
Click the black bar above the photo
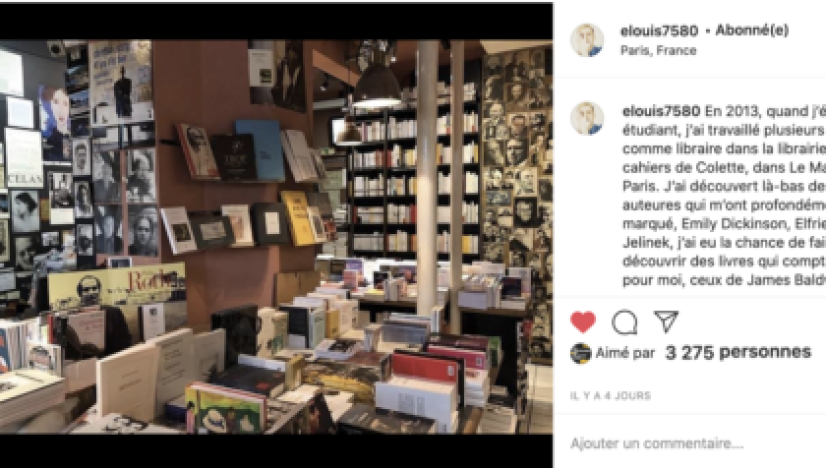coord(276,21)
